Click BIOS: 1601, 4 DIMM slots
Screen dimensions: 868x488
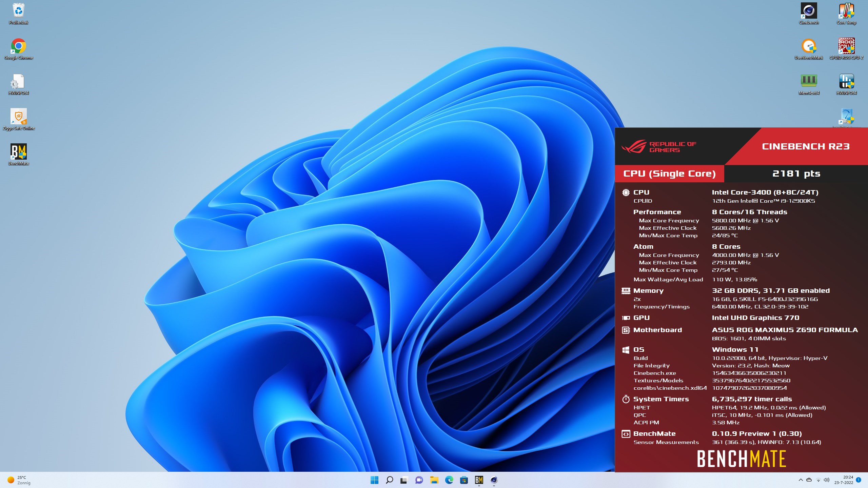click(x=749, y=339)
